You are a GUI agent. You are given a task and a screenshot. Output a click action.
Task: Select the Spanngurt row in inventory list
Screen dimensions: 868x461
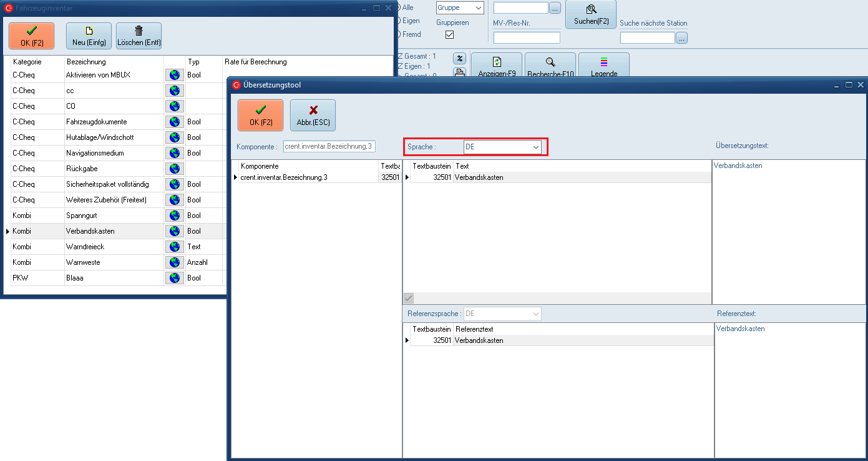[x=116, y=216]
